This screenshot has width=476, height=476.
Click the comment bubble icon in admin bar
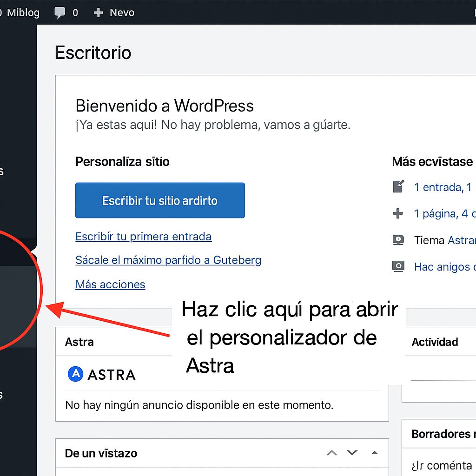coord(60,13)
